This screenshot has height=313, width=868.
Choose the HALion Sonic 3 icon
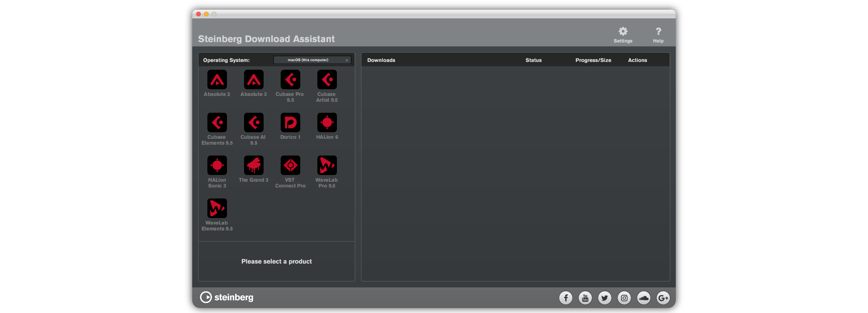coord(217,165)
